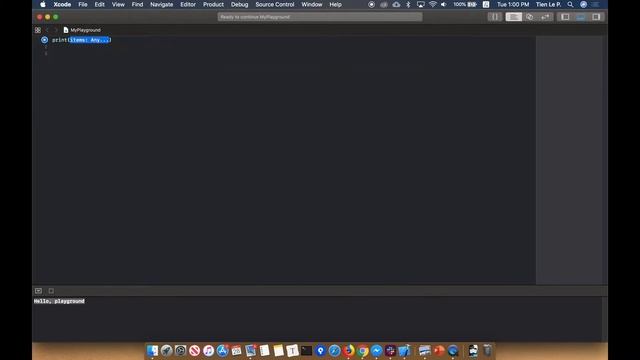Viewport: 640px width, 360px height.
Task: Open Xcode from the Dock
Action: 404,351
